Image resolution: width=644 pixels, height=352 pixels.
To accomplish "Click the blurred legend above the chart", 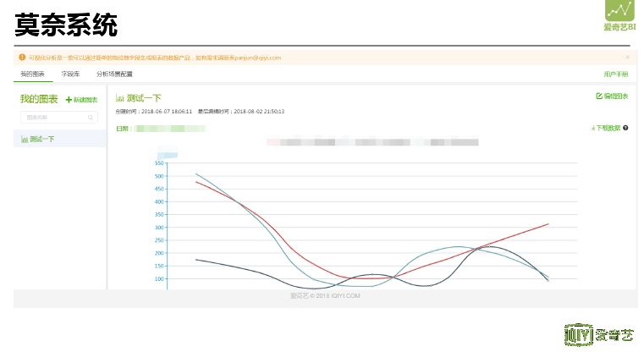I will pos(372,142).
